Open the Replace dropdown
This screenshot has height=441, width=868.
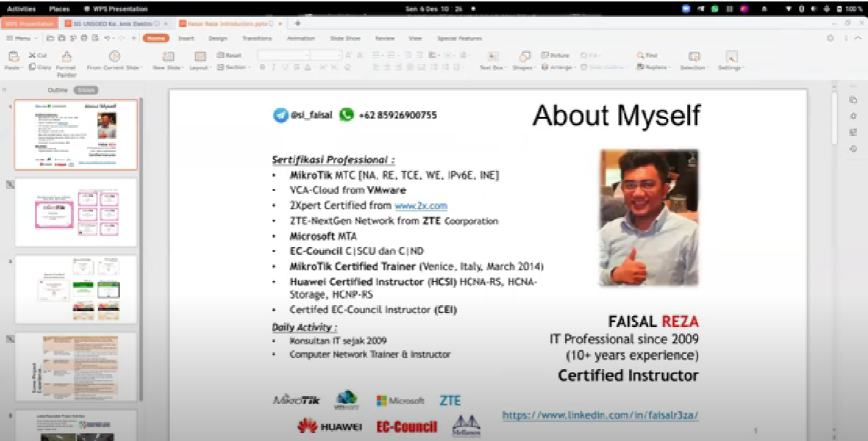click(654, 67)
